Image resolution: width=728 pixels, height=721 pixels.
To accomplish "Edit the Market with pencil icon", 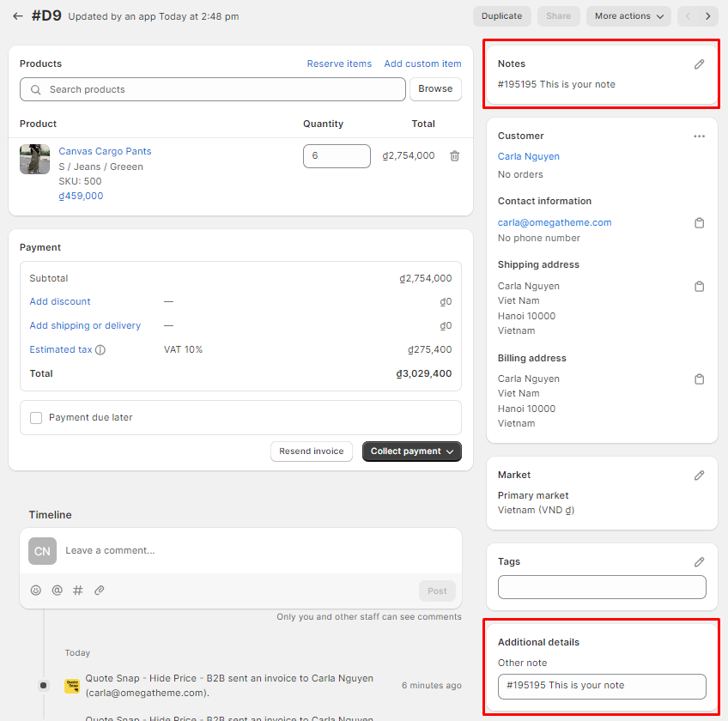I will 699,476.
